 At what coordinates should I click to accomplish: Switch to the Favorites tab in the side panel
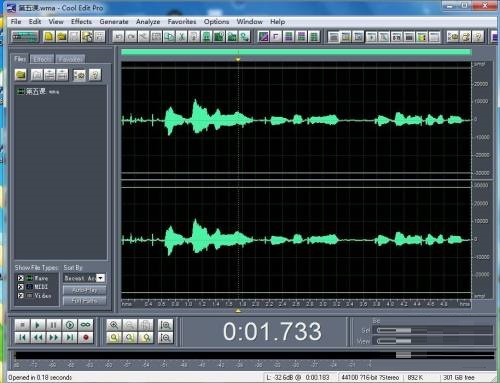click(x=70, y=59)
